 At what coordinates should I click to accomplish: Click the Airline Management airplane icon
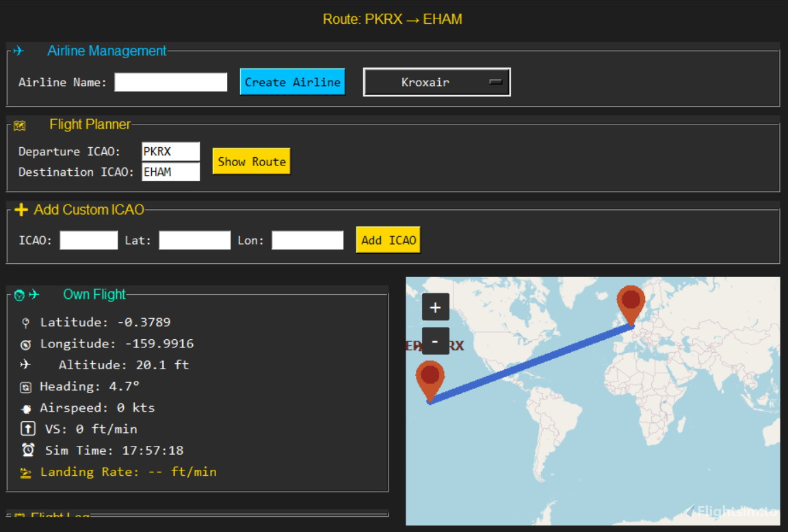[18, 51]
